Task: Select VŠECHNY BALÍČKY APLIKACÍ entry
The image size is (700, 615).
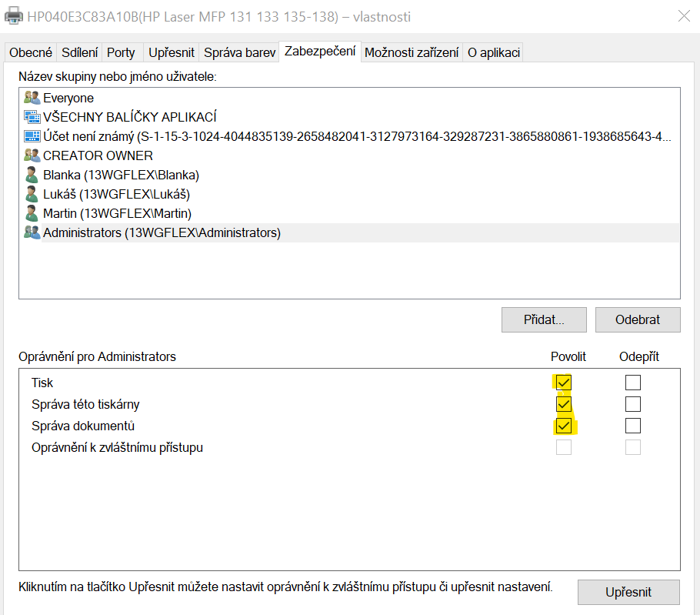Action: pyautogui.click(x=351, y=116)
